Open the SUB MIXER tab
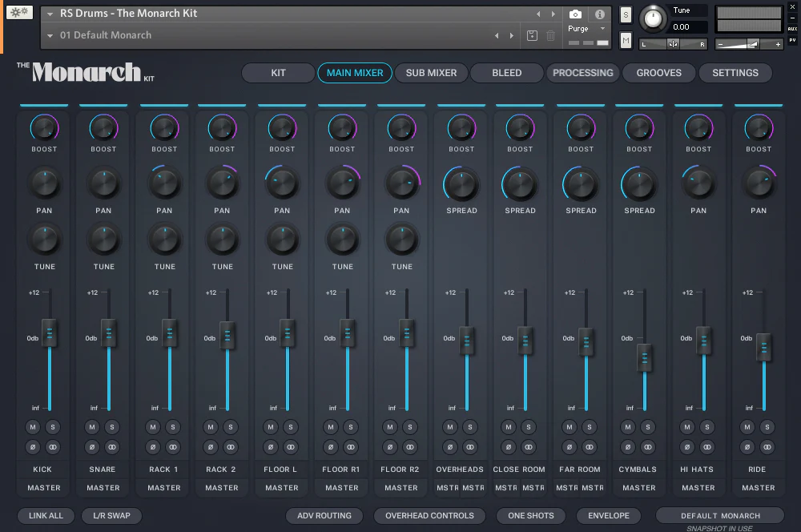 431,73
